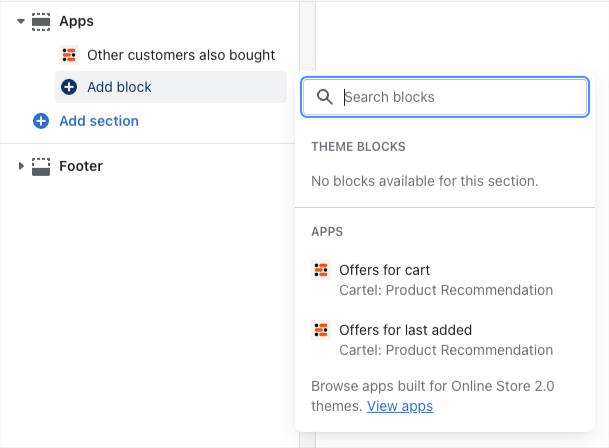Choose Offers for last added block title
Image resolution: width=609 pixels, height=448 pixels.
pyautogui.click(x=405, y=330)
